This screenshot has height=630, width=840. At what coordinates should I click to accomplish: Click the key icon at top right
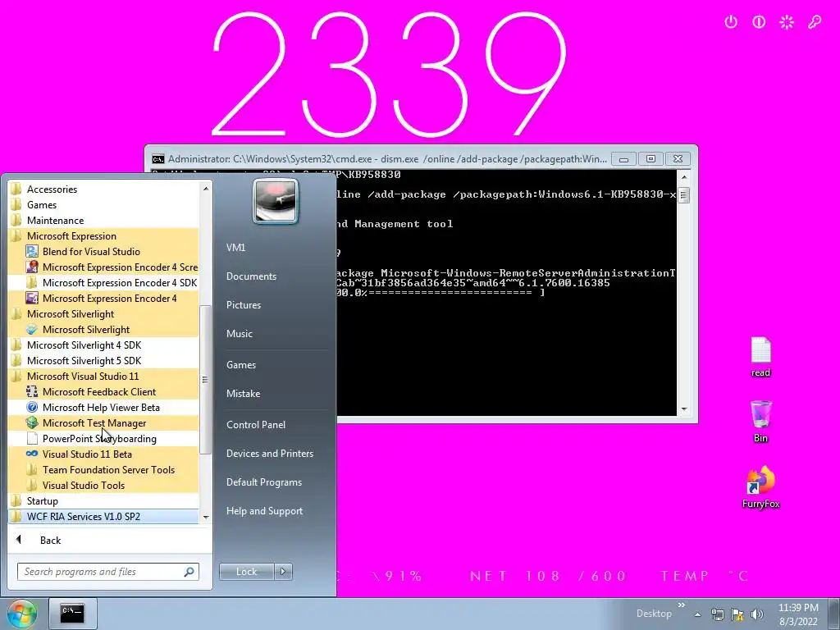pos(815,22)
